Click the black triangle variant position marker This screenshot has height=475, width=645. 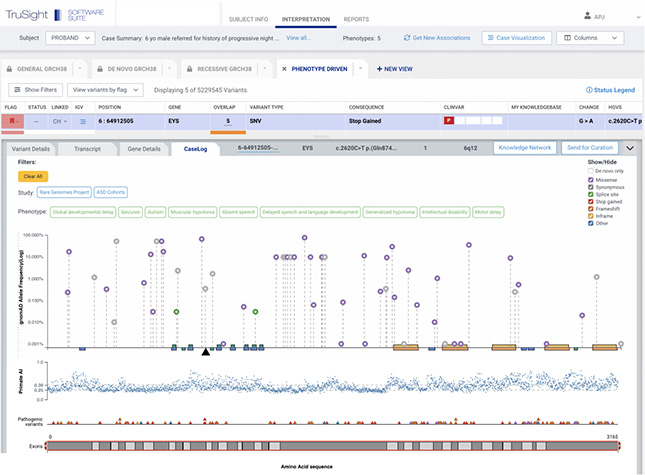click(x=205, y=351)
